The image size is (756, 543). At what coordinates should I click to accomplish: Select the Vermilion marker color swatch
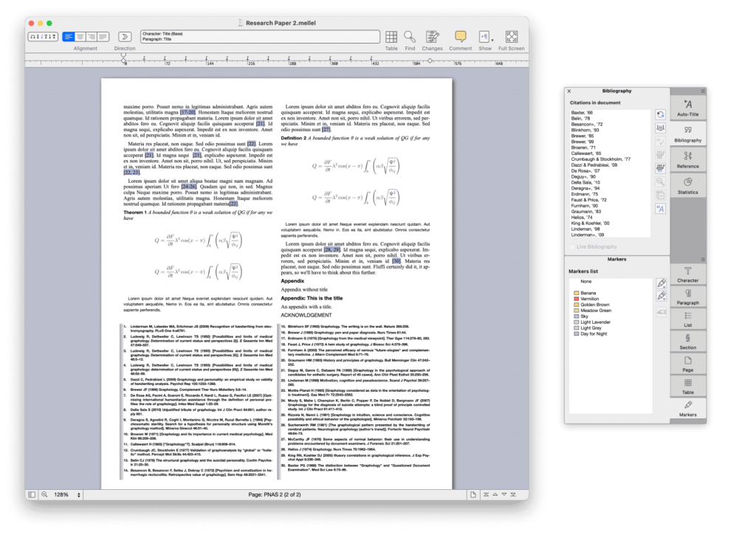[x=576, y=300]
